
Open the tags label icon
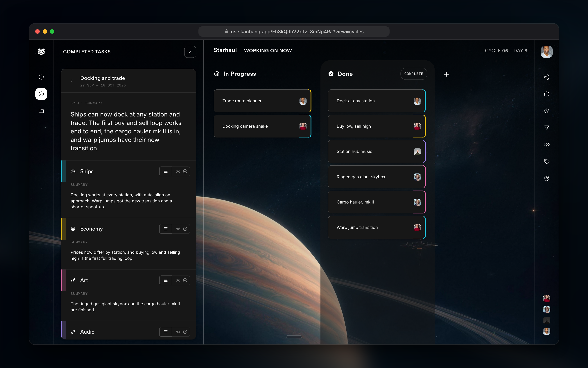(546, 162)
